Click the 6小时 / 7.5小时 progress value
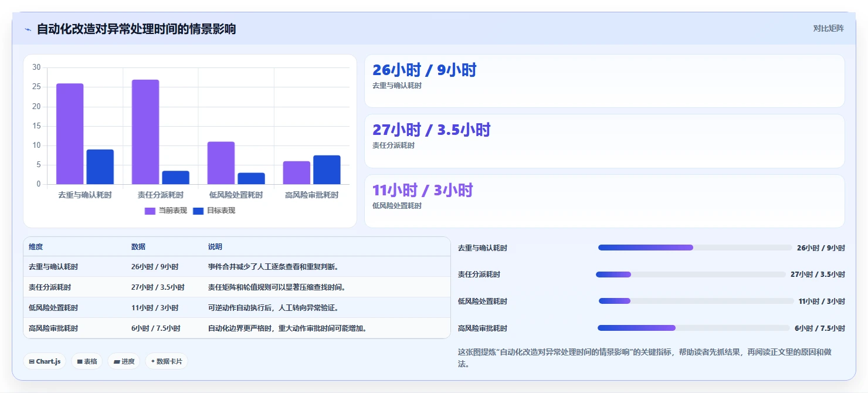Viewport: 868px width, 393px height. coord(820,328)
